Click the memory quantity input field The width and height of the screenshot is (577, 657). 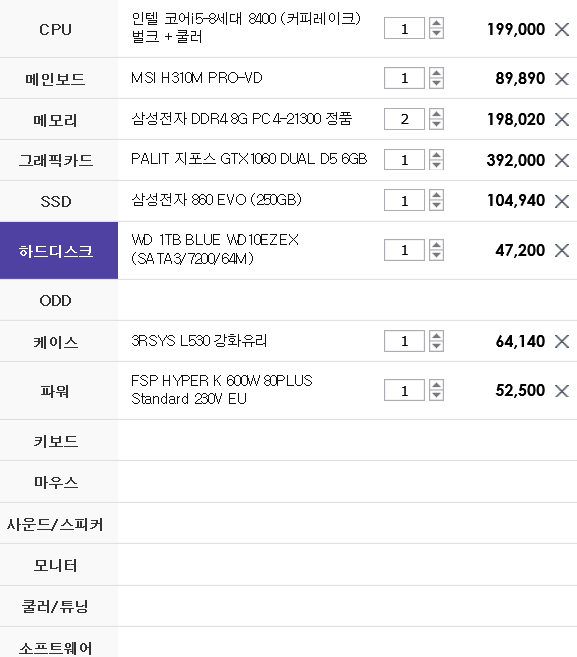(404, 119)
